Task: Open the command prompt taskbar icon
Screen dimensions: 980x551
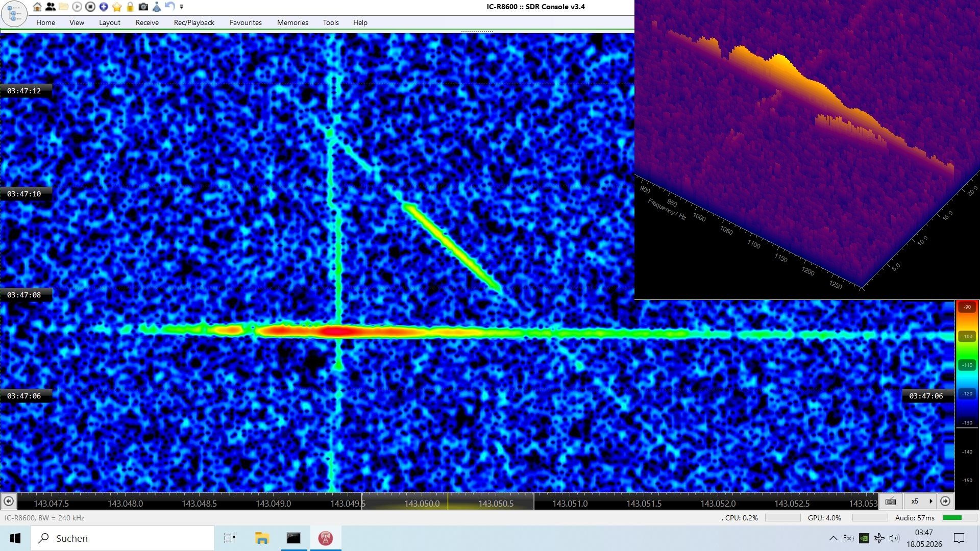Action: click(293, 538)
